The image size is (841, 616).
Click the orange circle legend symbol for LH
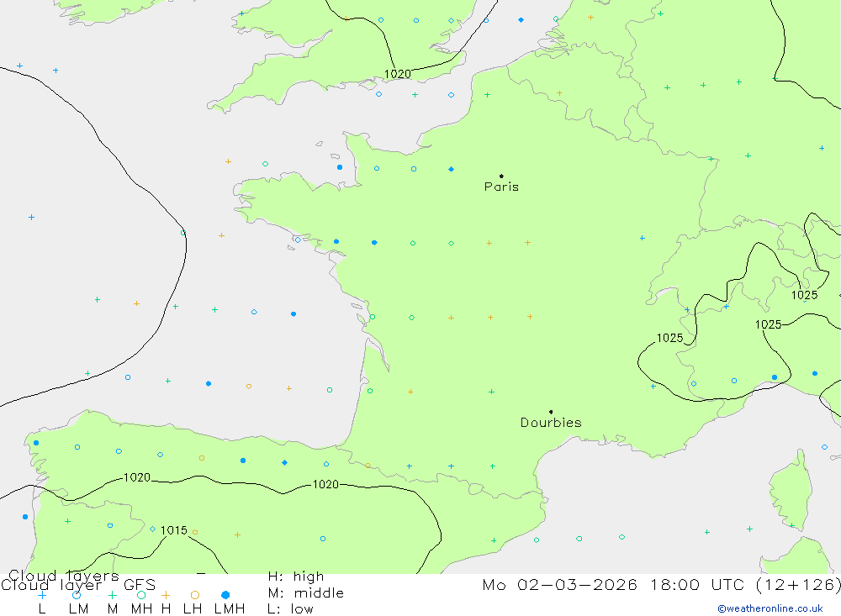195,595
